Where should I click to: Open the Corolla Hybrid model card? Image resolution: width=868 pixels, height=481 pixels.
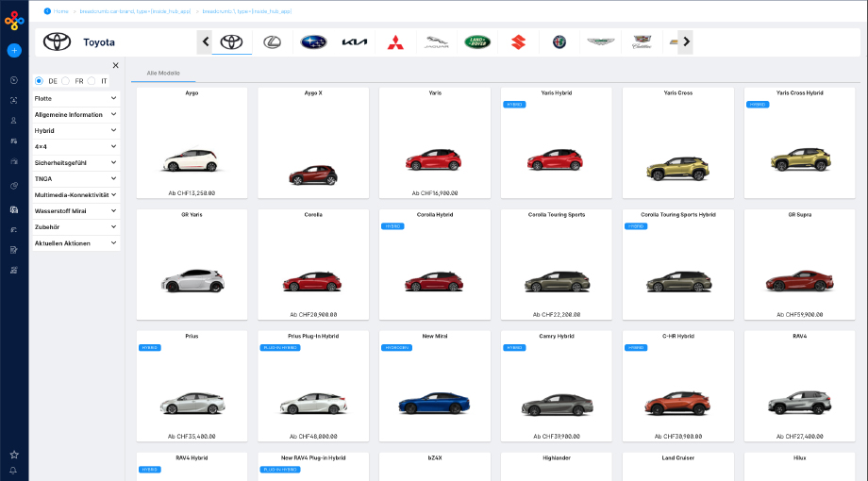435,265
